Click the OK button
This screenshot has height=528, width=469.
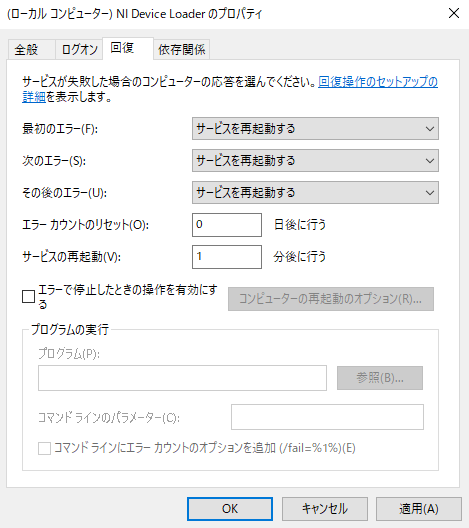coord(230,509)
